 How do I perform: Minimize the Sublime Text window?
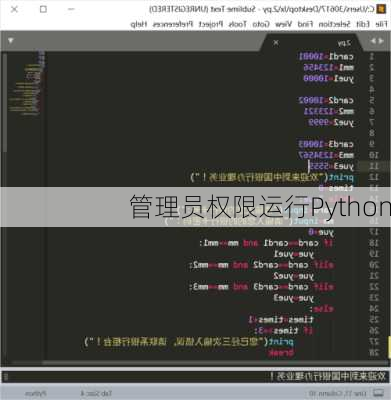click(71, 9)
